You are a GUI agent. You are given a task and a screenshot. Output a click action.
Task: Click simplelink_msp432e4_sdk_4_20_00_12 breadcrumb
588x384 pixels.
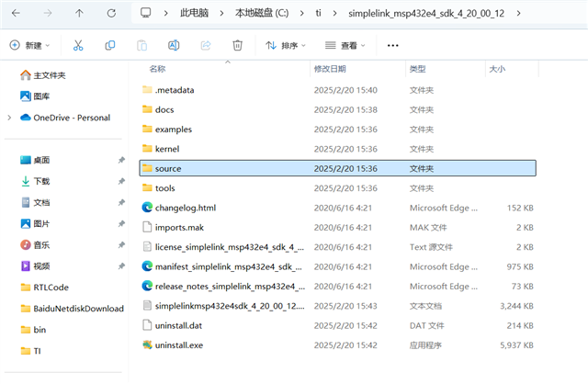coord(426,14)
